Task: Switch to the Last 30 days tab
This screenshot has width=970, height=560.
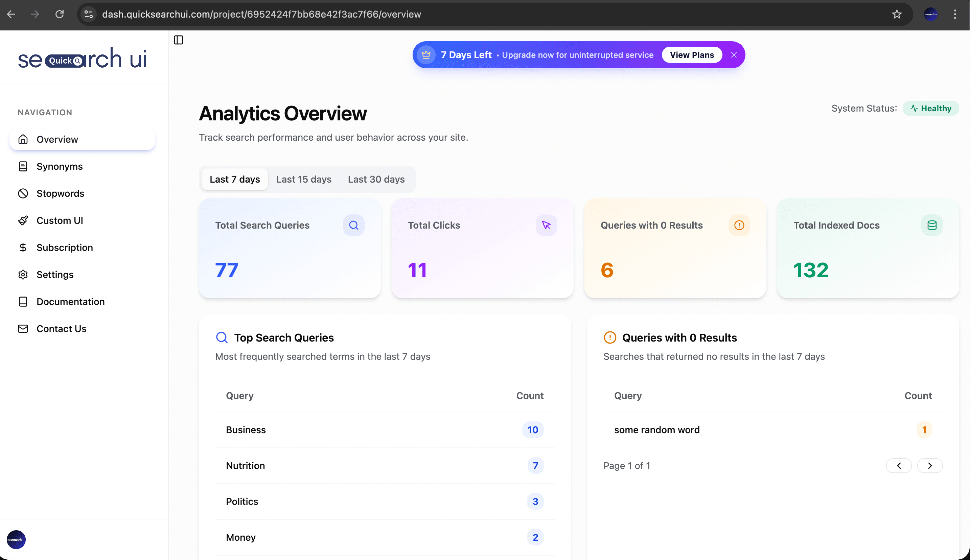Action: tap(376, 179)
